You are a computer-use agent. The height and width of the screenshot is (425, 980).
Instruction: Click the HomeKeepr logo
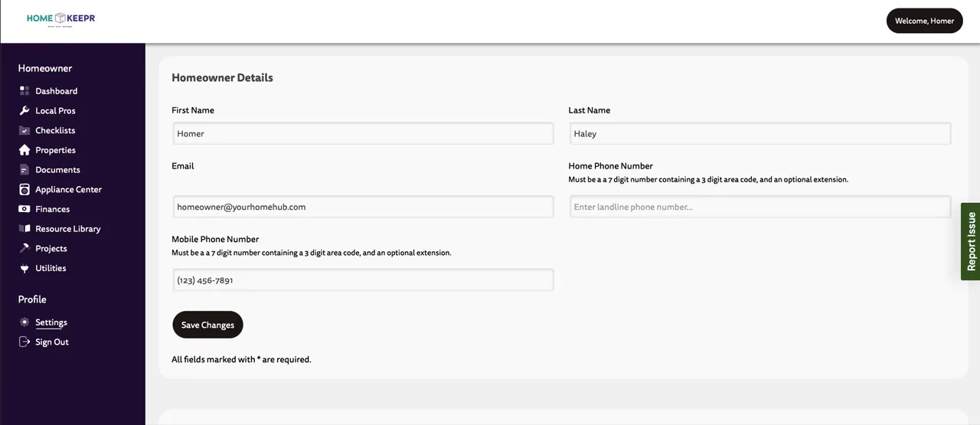point(60,19)
